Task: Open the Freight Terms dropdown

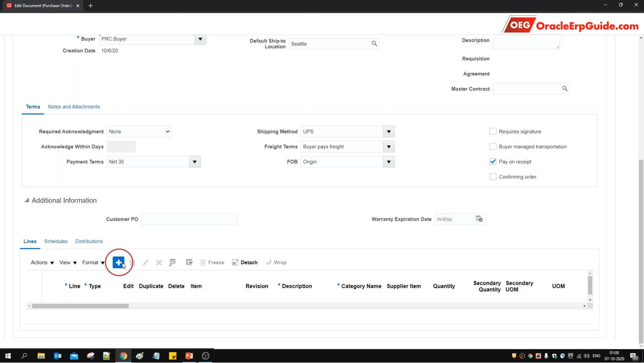Action: [389, 147]
